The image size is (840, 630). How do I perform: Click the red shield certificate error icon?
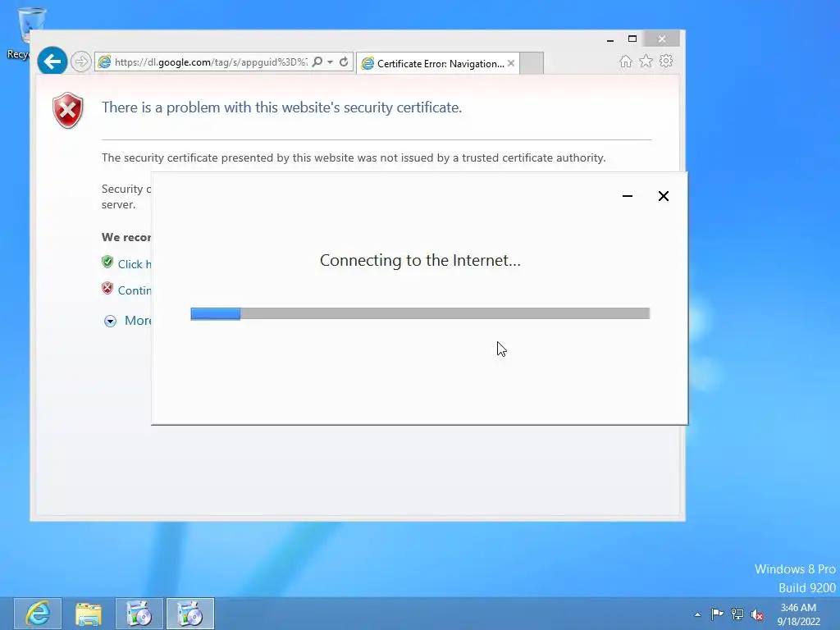click(68, 111)
